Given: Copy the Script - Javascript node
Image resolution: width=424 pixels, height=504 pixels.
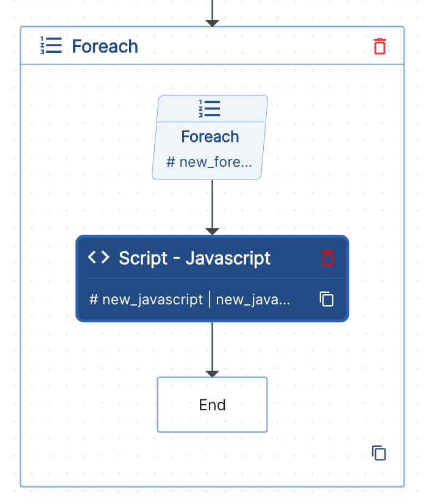Looking at the screenshot, I should point(327,299).
